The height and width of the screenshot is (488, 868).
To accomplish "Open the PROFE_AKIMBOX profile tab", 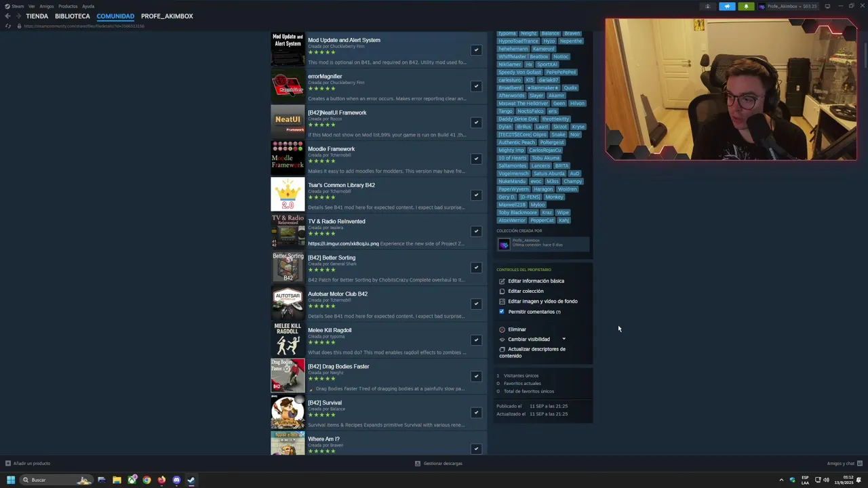I will pyautogui.click(x=167, y=16).
